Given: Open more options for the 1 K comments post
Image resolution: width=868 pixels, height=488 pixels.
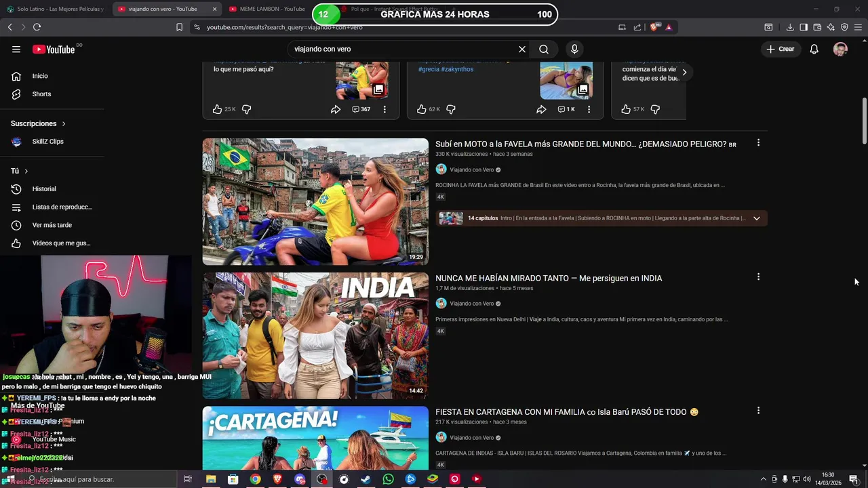Looking at the screenshot, I should coord(589,109).
